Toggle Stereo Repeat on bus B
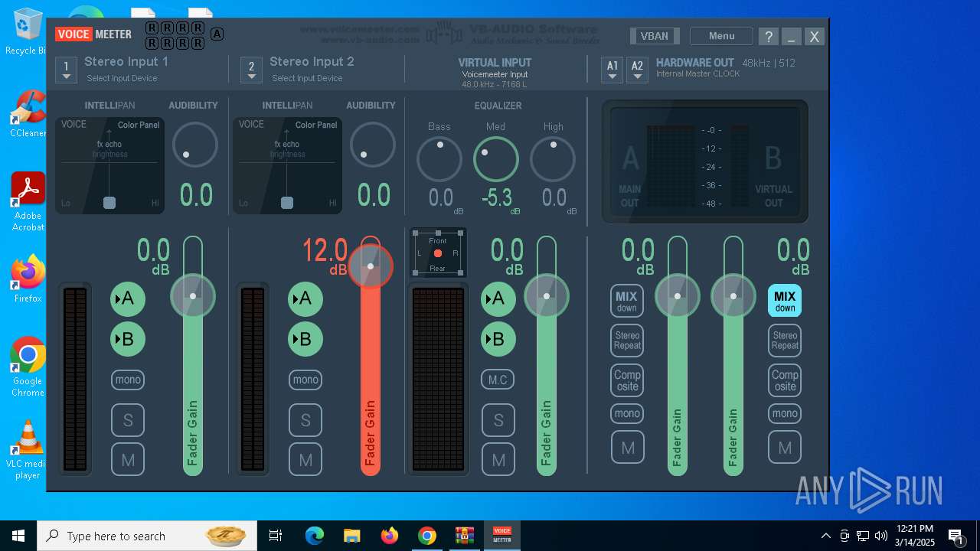This screenshot has height=551, width=980. (785, 341)
